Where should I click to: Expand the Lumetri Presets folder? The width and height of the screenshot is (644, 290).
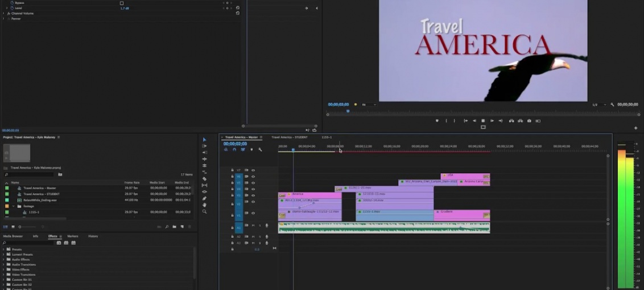(x=3, y=255)
